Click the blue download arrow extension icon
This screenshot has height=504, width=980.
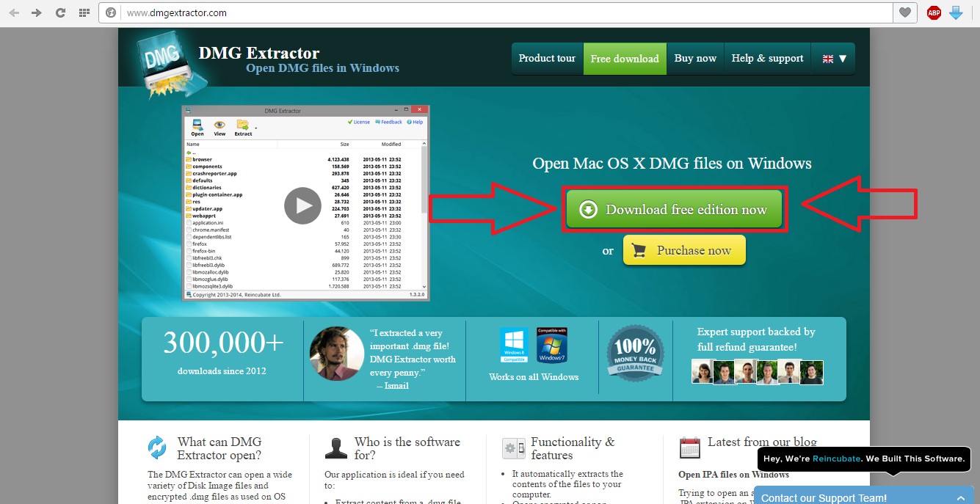[956, 12]
